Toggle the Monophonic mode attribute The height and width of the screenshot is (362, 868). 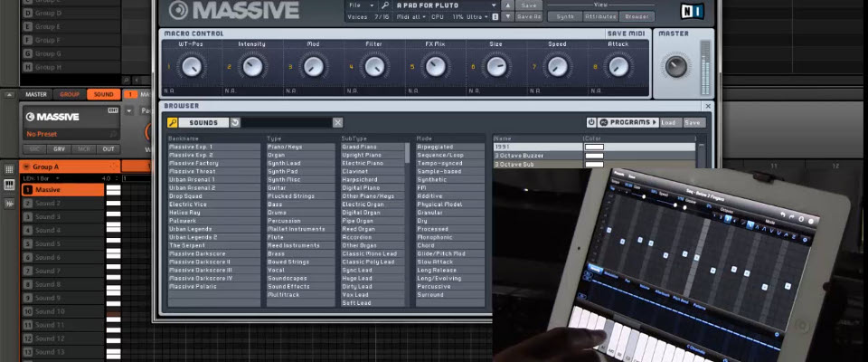[450, 237]
